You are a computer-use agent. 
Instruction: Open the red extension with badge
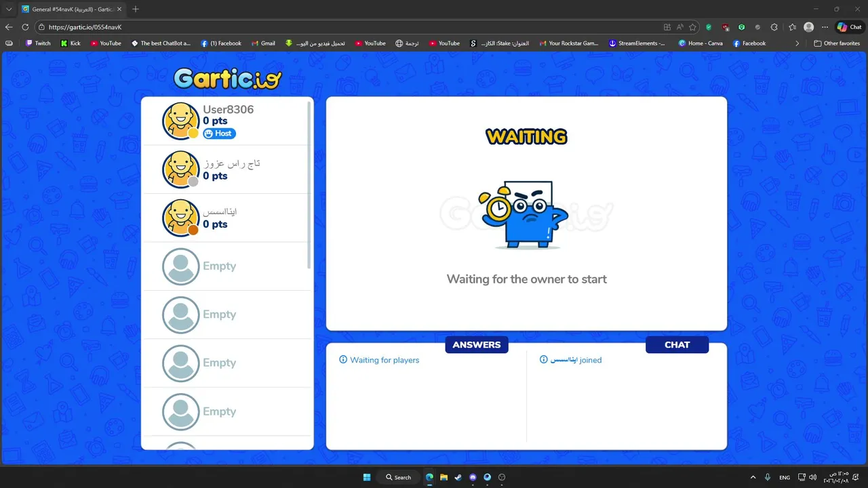[726, 27]
